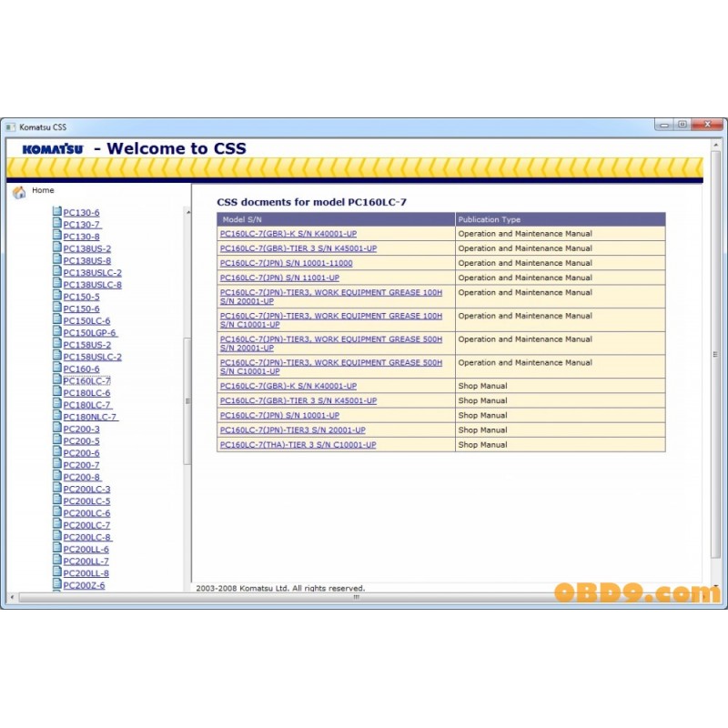Select the page icon next to PC200LL-6
This screenshot has height=728, width=728.
coord(57,549)
